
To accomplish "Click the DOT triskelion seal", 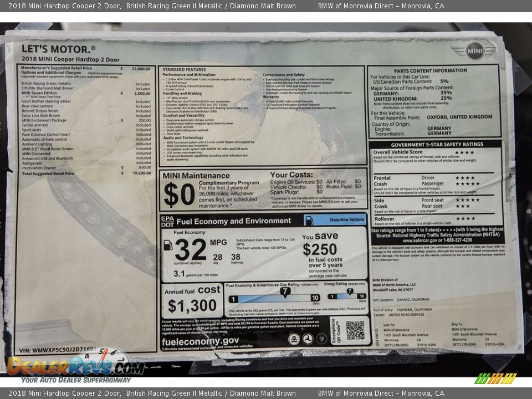I will (308, 339).
